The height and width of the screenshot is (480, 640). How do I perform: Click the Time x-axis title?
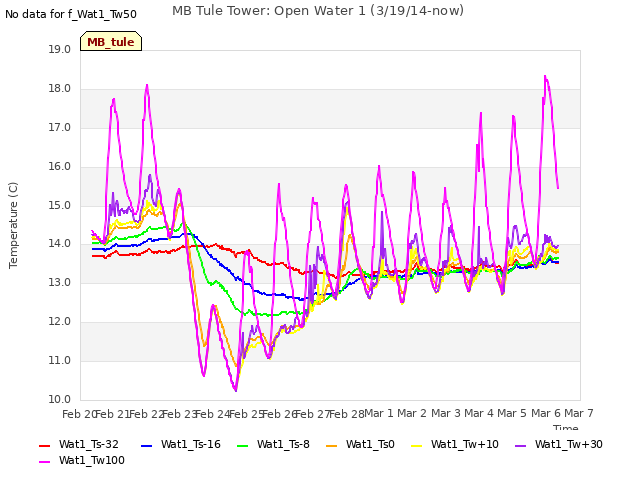[x=566, y=427]
